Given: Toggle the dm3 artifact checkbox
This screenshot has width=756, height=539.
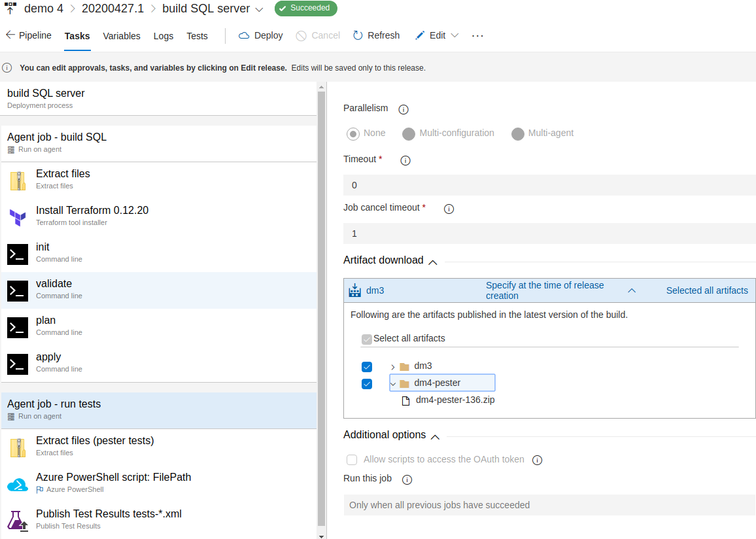Looking at the screenshot, I should click(x=367, y=367).
